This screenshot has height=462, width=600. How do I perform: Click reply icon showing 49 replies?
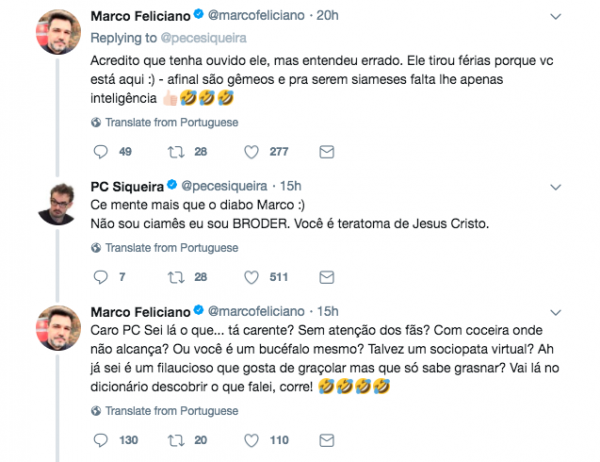pos(98,152)
